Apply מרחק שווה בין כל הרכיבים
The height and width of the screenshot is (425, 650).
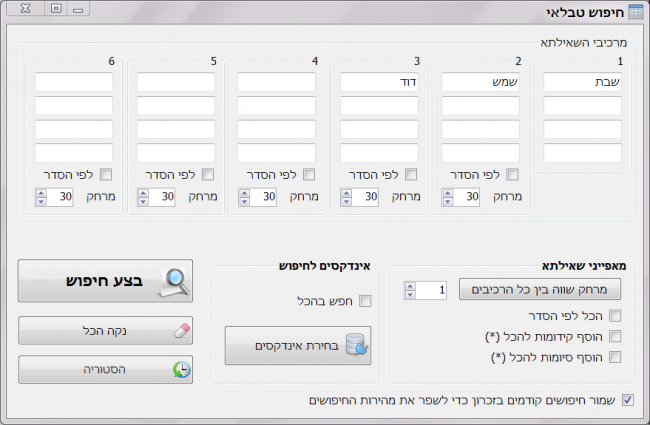pos(540,289)
